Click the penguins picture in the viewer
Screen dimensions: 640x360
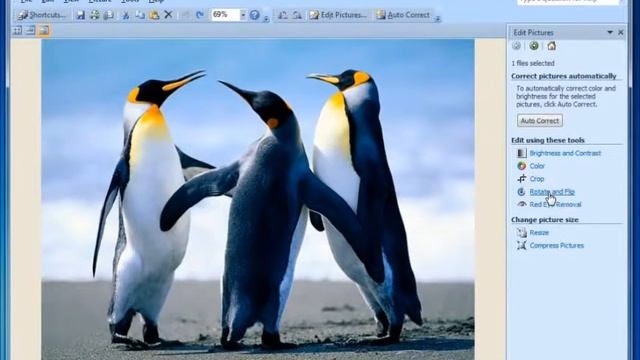(258, 200)
